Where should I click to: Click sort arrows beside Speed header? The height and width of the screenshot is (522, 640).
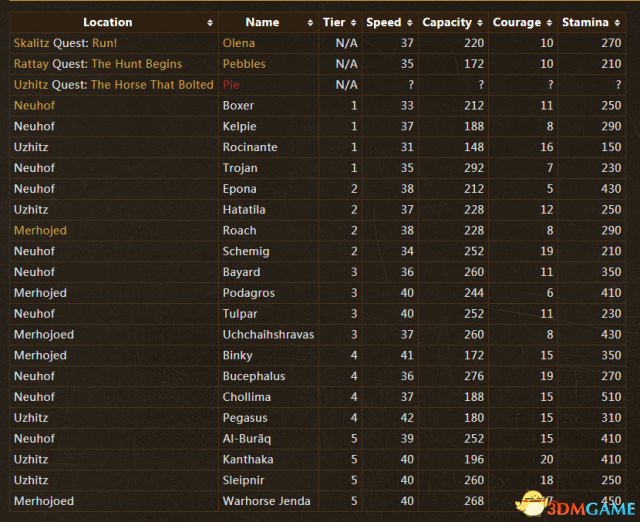[x=410, y=23]
